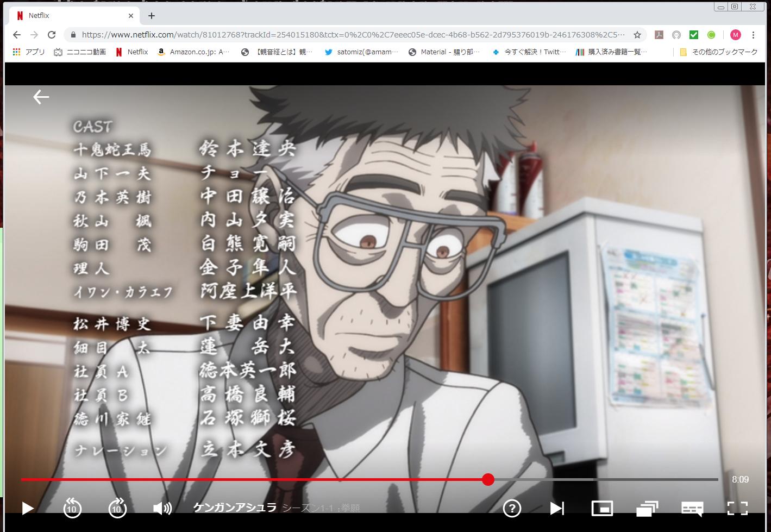Image resolution: width=771 pixels, height=532 pixels.
Task: Click the green checkmark extension icon
Action: pyautogui.click(x=694, y=35)
